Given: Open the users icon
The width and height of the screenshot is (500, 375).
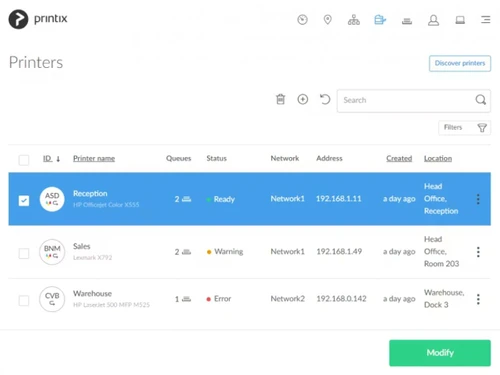Looking at the screenshot, I should pos(433,20).
